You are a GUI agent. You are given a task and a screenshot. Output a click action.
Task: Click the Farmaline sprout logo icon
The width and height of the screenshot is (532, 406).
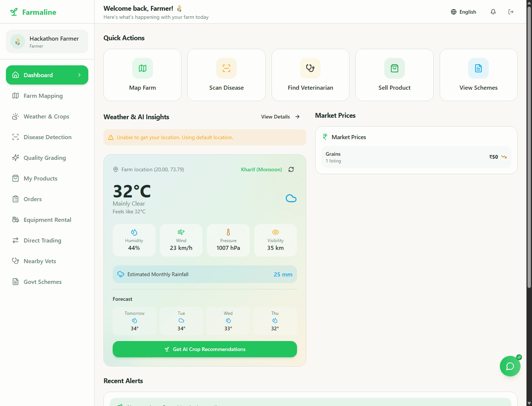14,12
